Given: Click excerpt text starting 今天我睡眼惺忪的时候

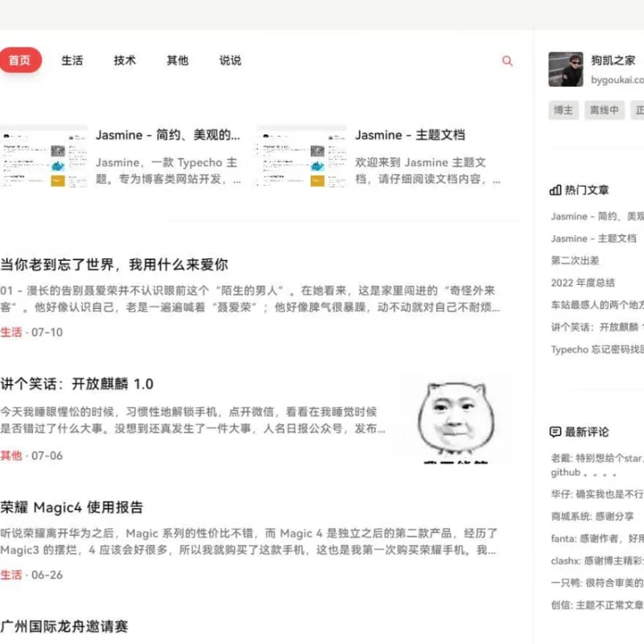Looking at the screenshot, I should (193, 420).
